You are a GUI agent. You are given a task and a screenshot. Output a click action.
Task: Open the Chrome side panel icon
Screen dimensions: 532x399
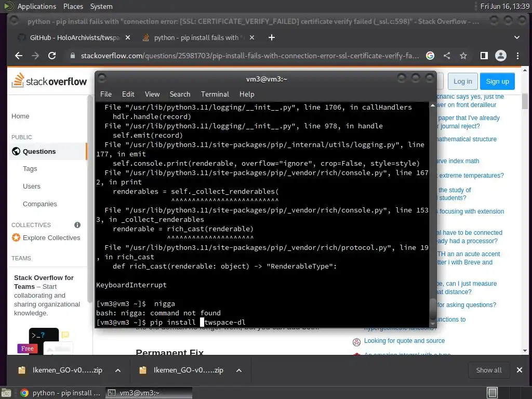(484, 56)
